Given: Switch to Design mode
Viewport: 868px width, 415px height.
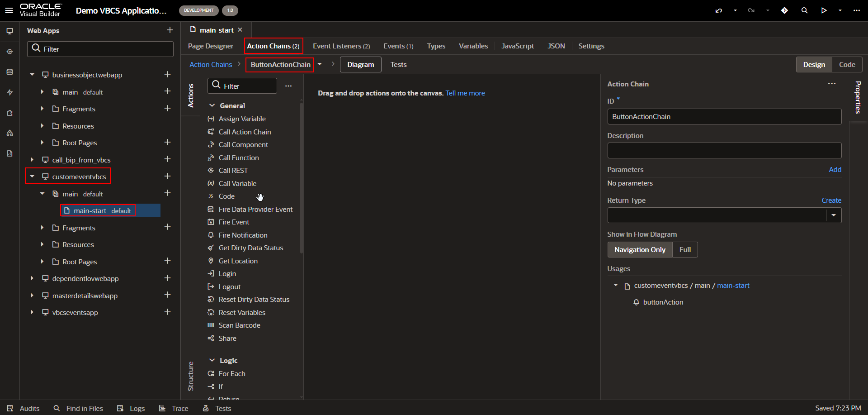Looking at the screenshot, I should 814,64.
